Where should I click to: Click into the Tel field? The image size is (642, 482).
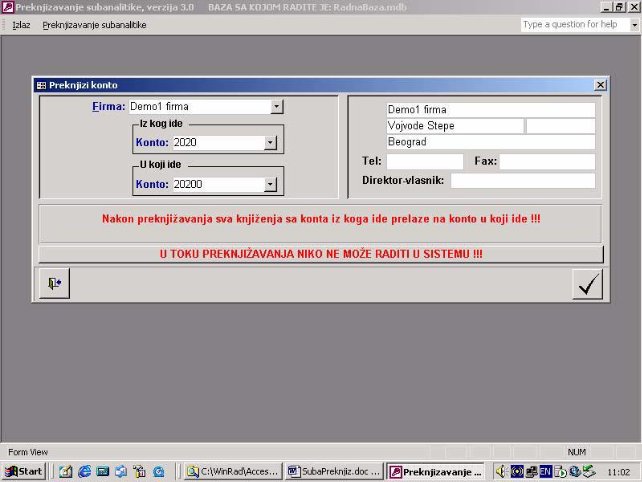click(x=425, y=161)
